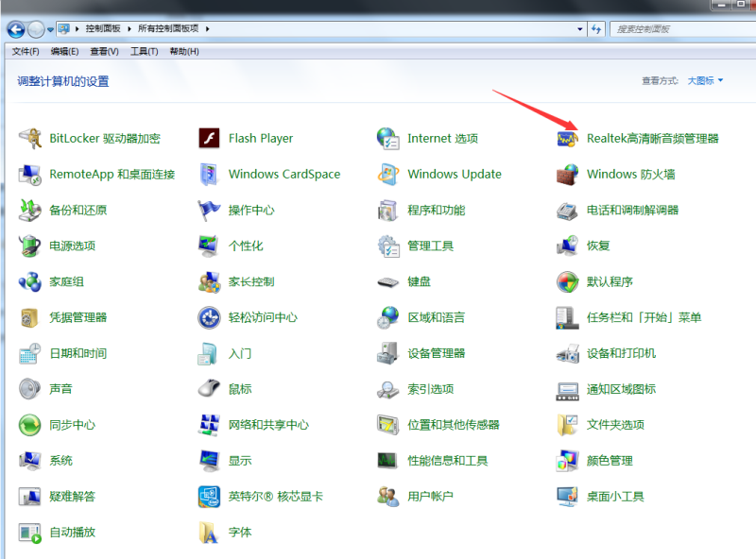
Task: Open the 自动播放 link
Action: coord(73,532)
